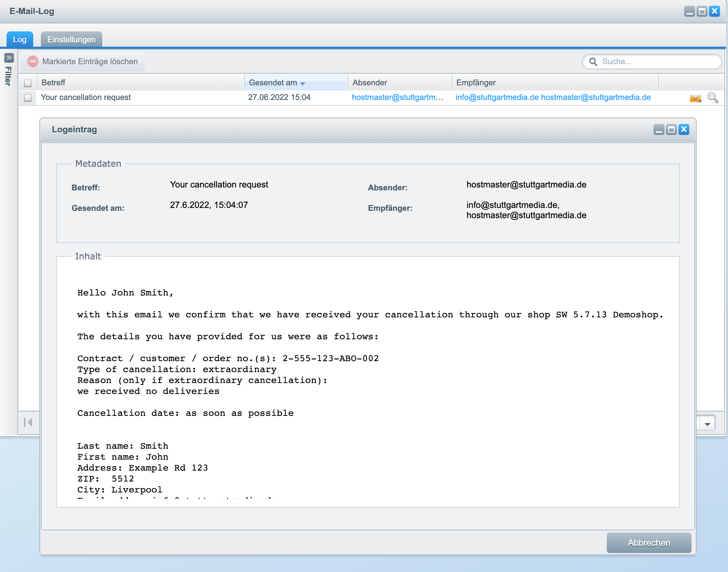Image resolution: width=728 pixels, height=572 pixels.
Task: Click the 'Address: Example Rd 123' line
Action: [x=142, y=468]
